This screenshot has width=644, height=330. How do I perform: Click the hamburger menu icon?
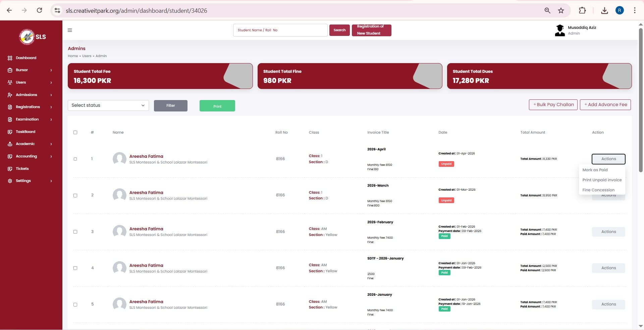pos(70,30)
